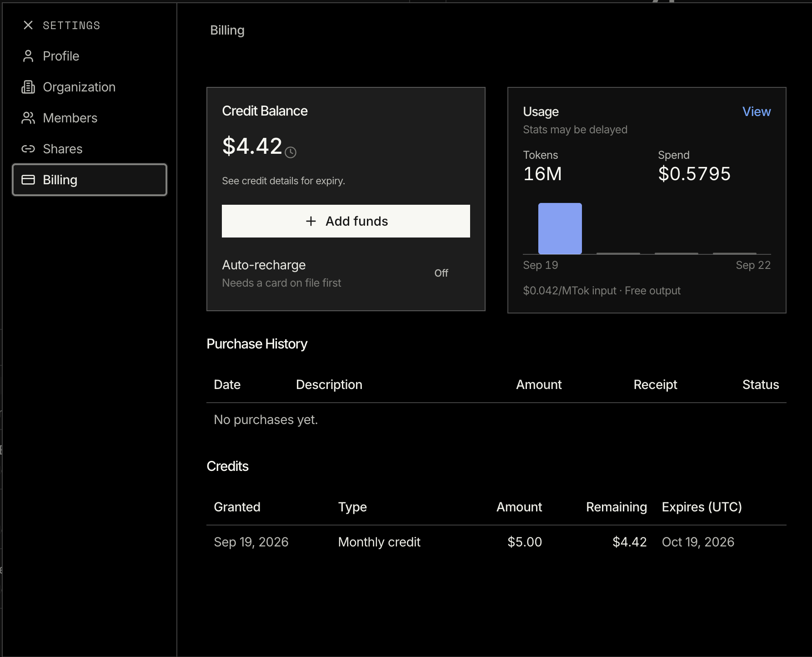The image size is (812, 657).
Task: Click the Status column header
Action: pos(761,384)
